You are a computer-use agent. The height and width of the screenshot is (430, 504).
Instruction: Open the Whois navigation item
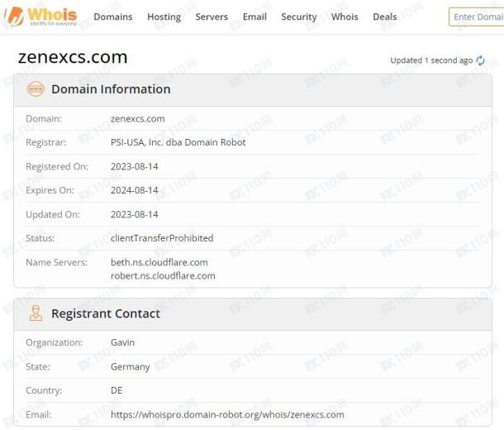click(345, 17)
